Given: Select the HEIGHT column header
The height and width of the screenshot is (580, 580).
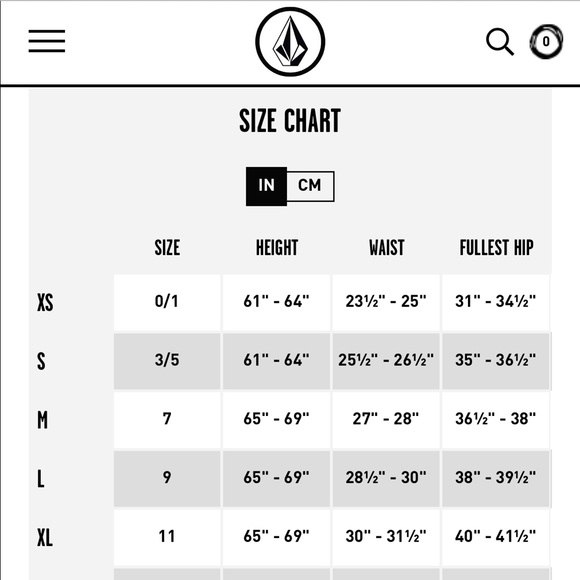Looking at the screenshot, I should click(277, 247).
